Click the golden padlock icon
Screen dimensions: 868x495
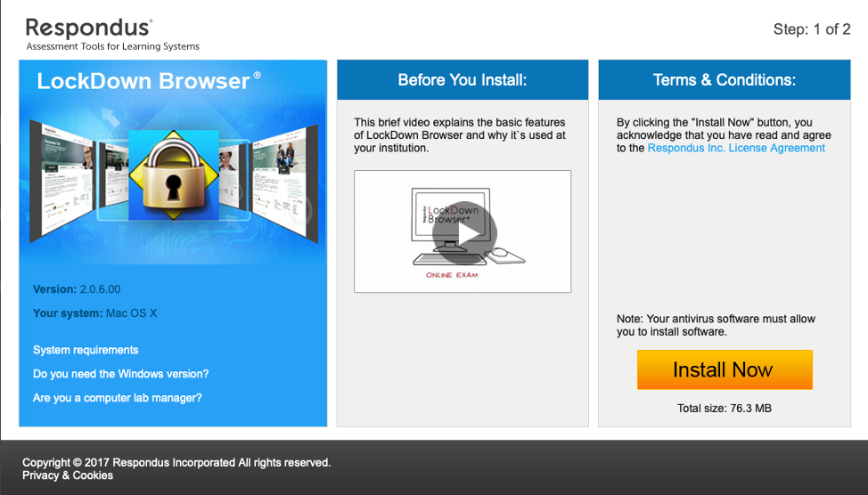pyautogui.click(x=175, y=174)
